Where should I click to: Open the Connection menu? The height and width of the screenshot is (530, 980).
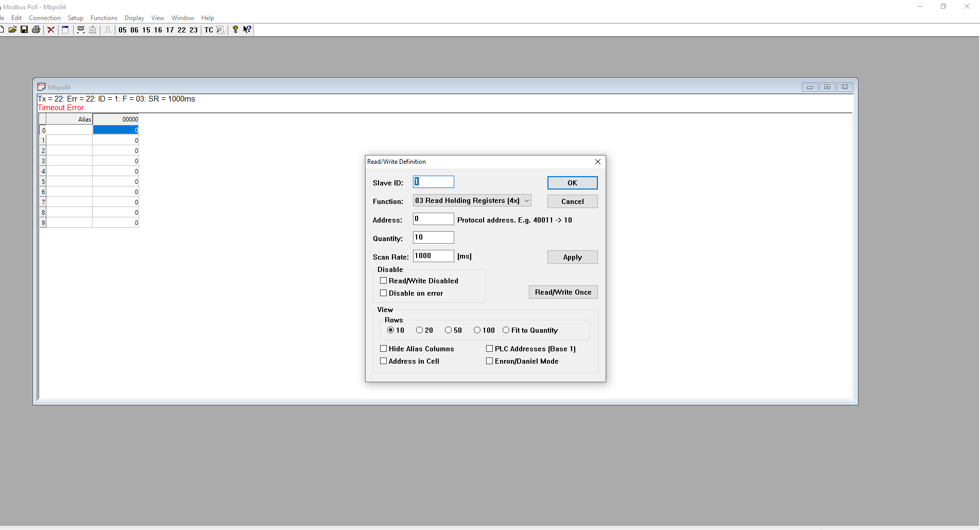(x=45, y=18)
